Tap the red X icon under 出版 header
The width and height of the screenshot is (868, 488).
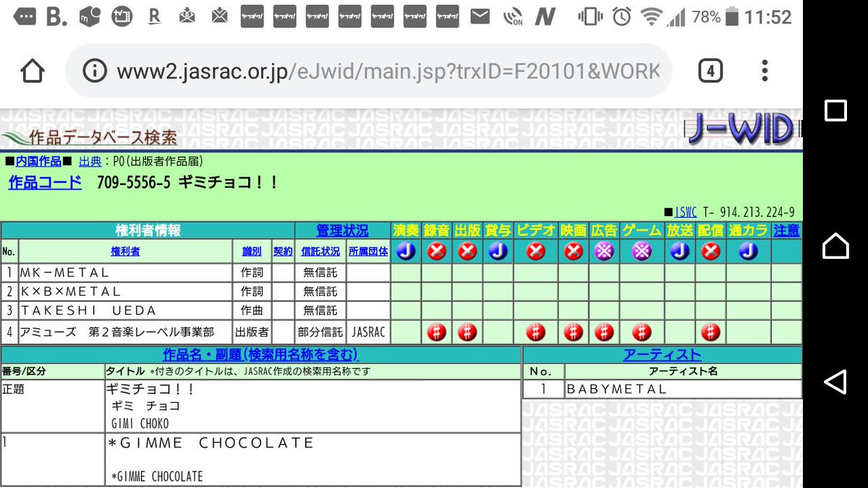[467, 251]
